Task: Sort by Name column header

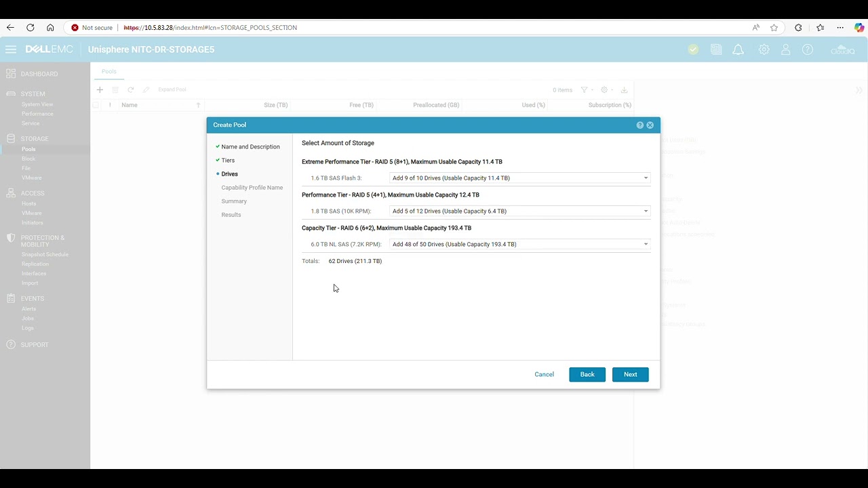Action: (130, 105)
